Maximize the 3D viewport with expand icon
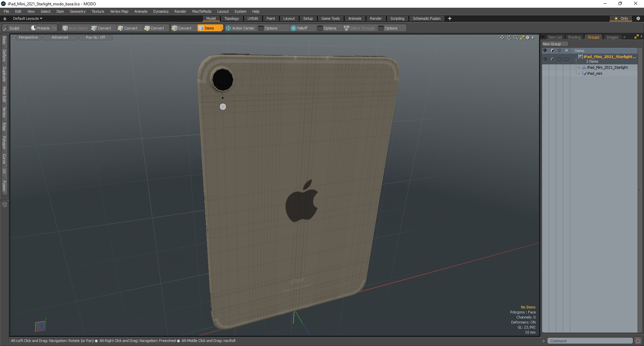 point(522,38)
